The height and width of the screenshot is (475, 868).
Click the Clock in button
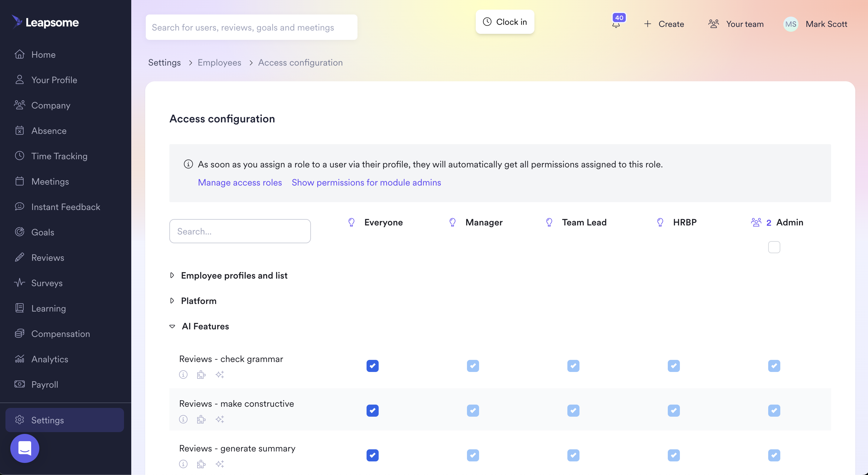505,21
